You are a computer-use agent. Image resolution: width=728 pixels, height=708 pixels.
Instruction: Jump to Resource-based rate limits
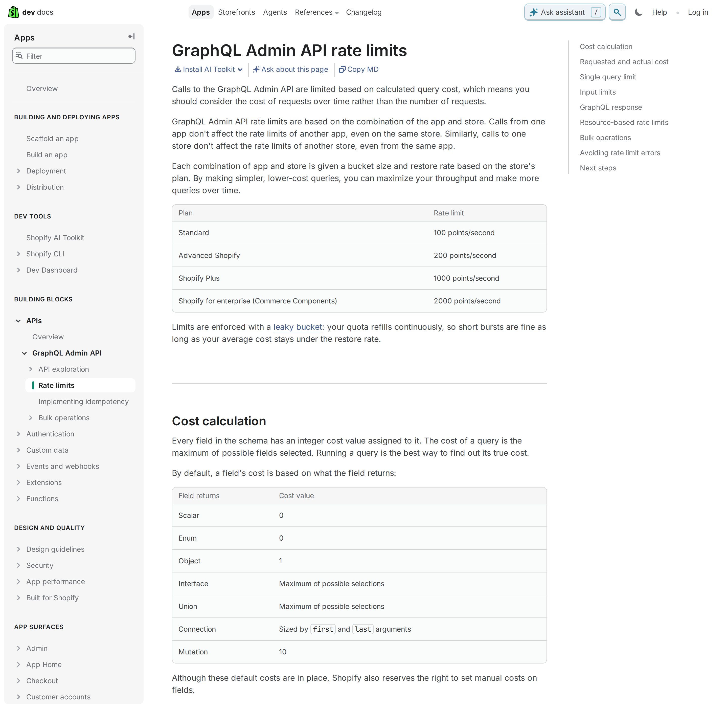click(624, 123)
